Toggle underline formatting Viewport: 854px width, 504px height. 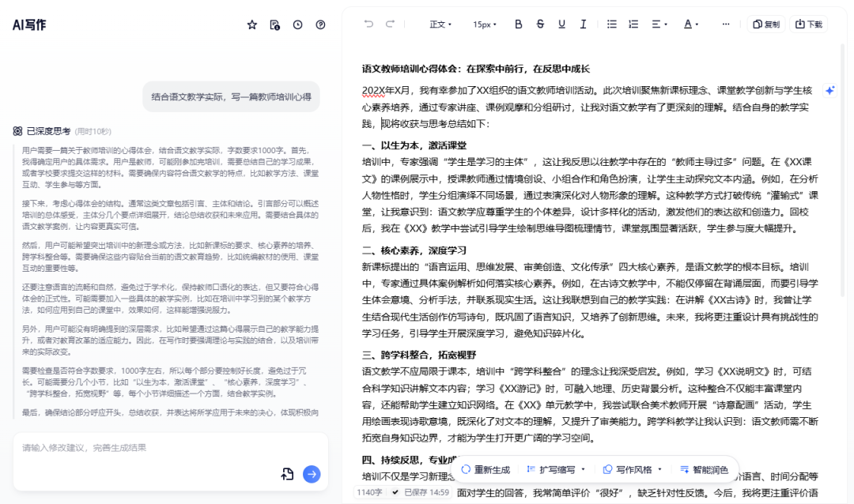(x=561, y=24)
